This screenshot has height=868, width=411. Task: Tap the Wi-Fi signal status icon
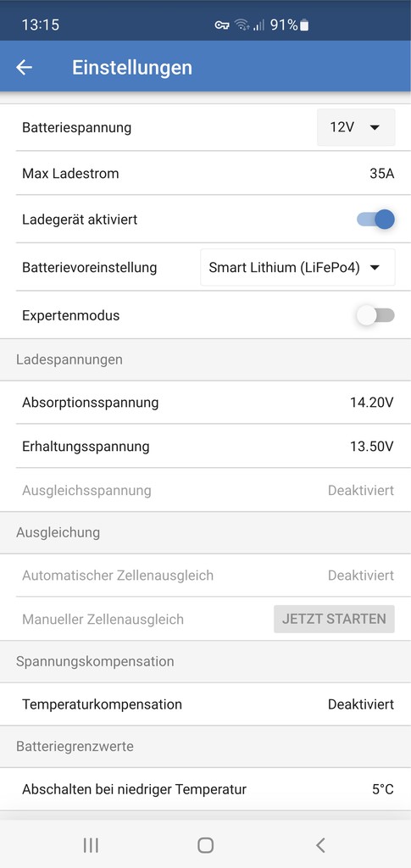[x=242, y=25]
